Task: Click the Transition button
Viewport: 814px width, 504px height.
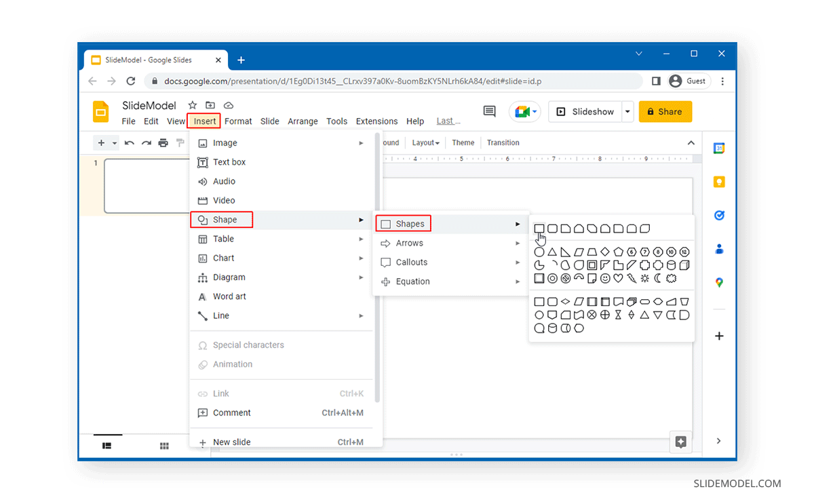Action: [x=503, y=142]
